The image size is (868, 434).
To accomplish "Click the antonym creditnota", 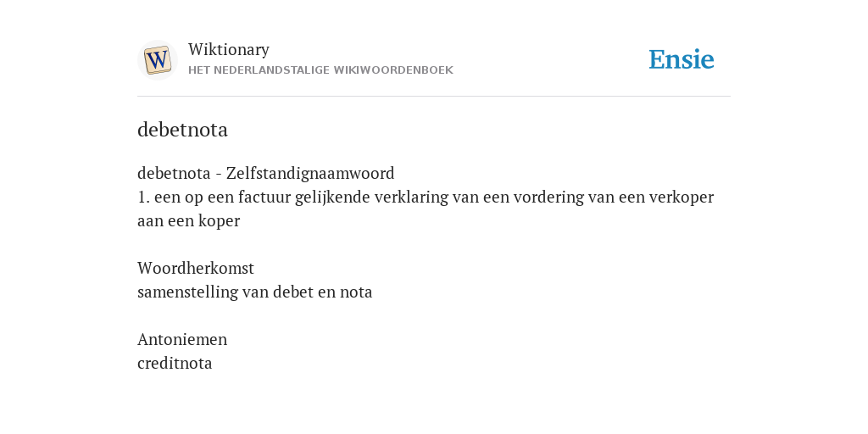I will [x=175, y=363].
